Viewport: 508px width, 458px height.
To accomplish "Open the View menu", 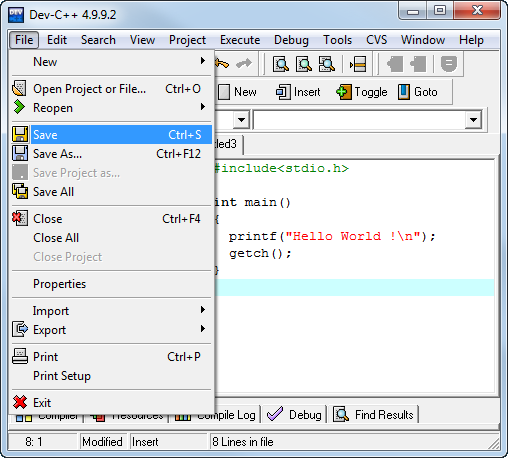I will pos(142,40).
